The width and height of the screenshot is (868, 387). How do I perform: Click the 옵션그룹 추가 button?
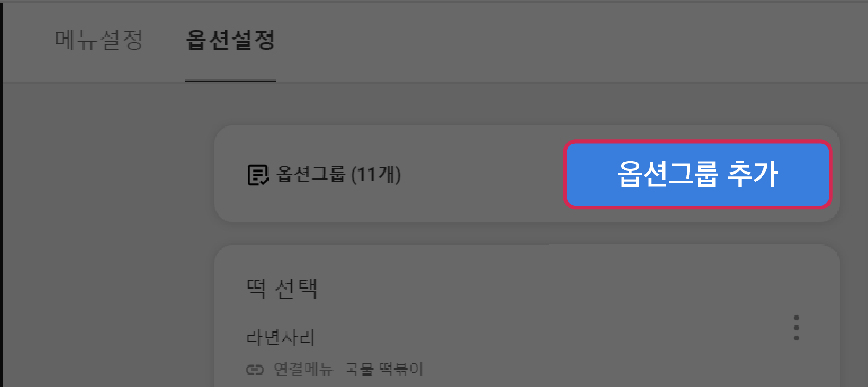coord(698,174)
